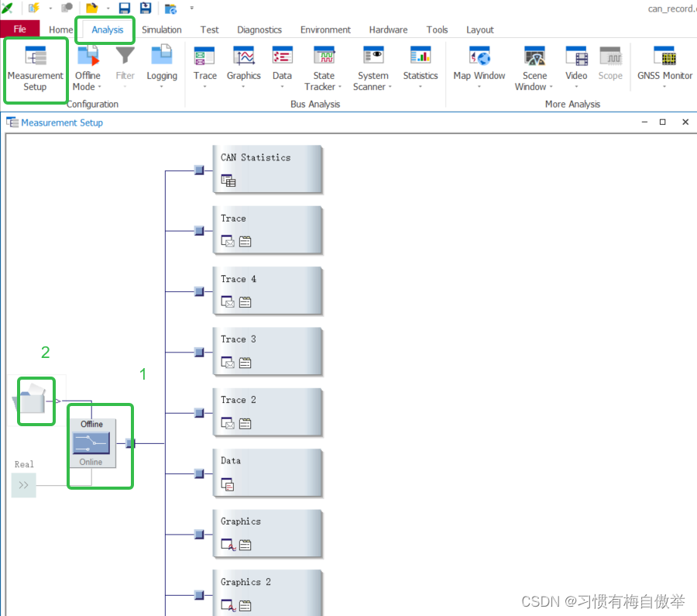The width and height of the screenshot is (697, 616).
Task: Click the Save As icon in quick access toolbar
Action: (146, 8)
